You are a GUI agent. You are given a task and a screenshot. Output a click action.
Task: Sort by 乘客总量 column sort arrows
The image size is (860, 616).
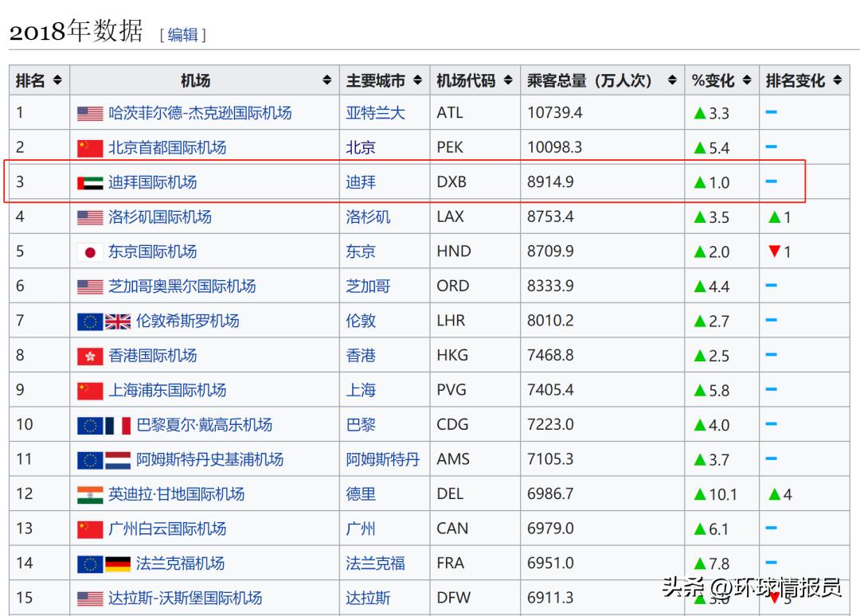coord(672,80)
